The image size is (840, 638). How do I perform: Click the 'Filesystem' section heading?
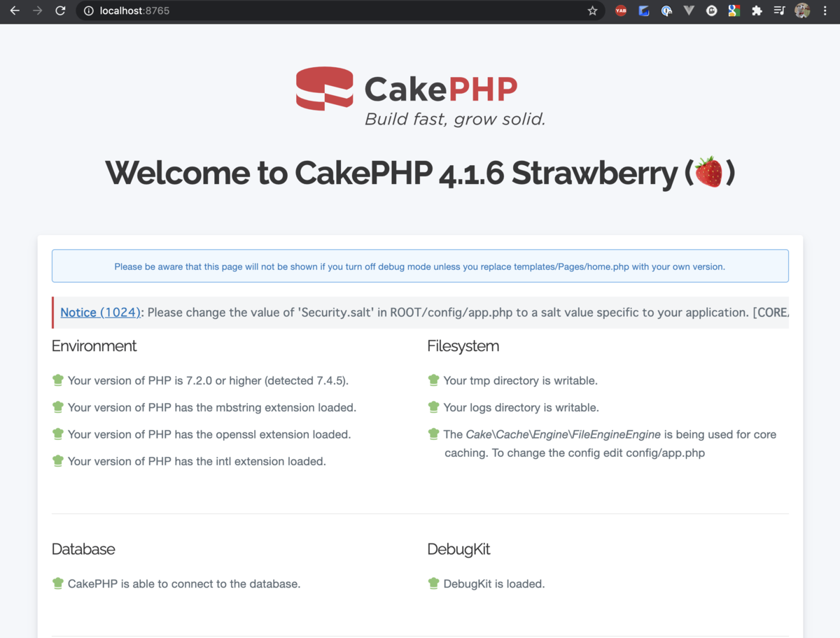pos(463,346)
